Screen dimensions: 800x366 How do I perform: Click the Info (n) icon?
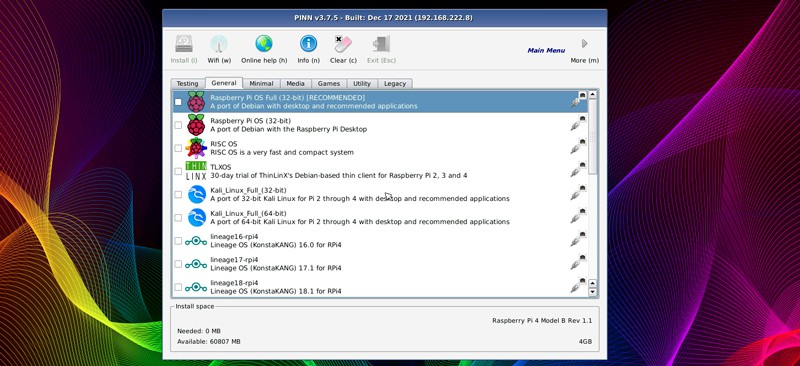pyautogui.click(x=308, y=44)
